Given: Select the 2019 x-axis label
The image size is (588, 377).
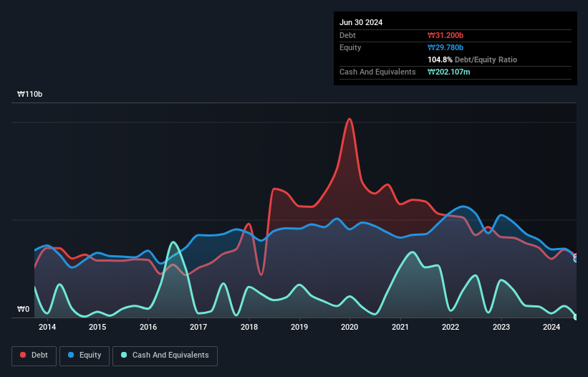Looking at the screenshot, I should [299, 327].
